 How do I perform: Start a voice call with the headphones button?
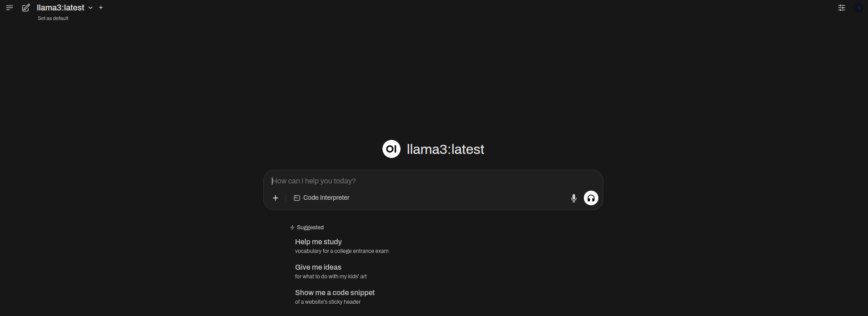[x=591, y=198]
